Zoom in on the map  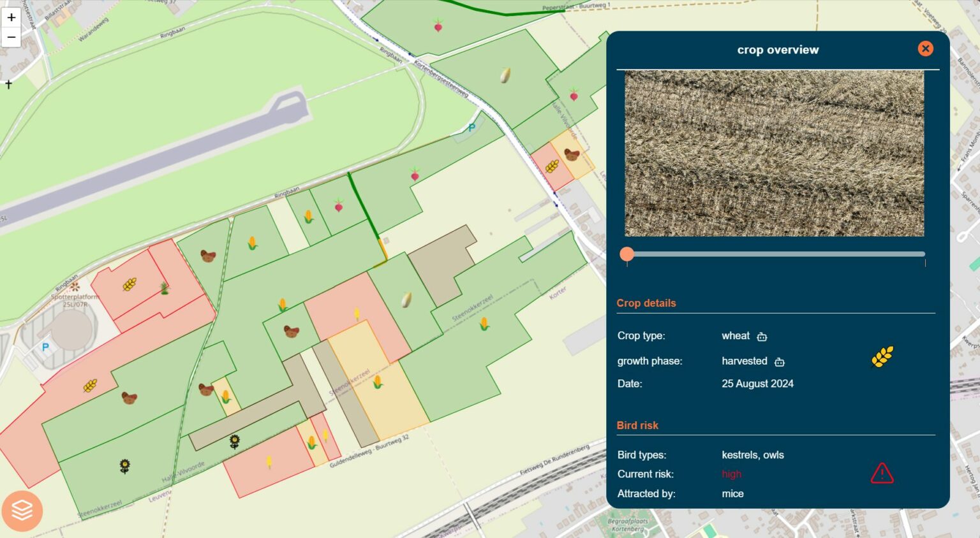(11, 17)
